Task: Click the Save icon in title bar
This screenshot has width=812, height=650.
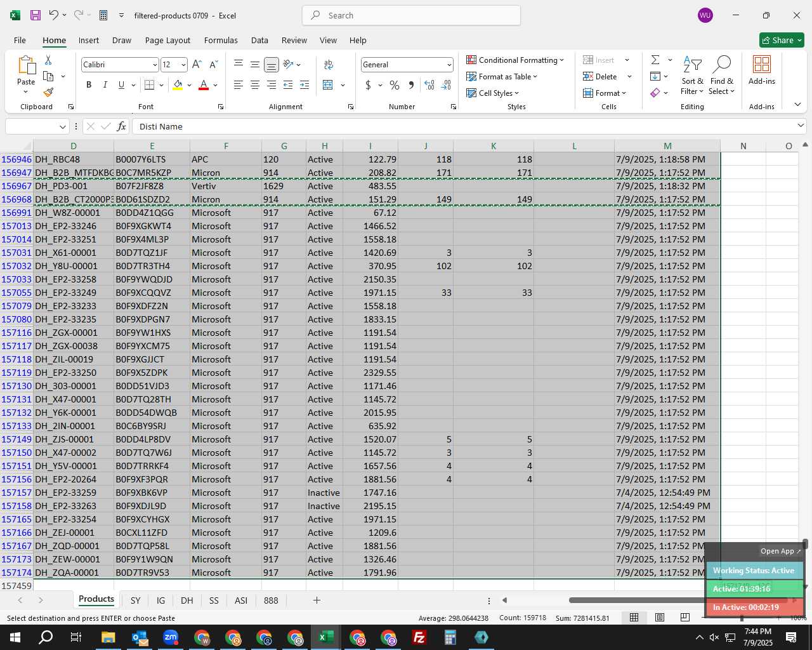Action: pyautogui.click(x=36, y=15)
